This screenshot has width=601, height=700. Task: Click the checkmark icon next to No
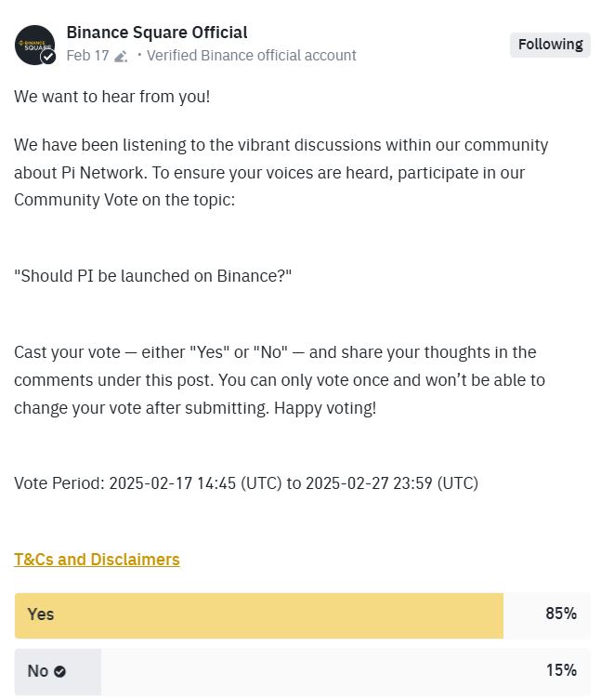click(59, 671)
